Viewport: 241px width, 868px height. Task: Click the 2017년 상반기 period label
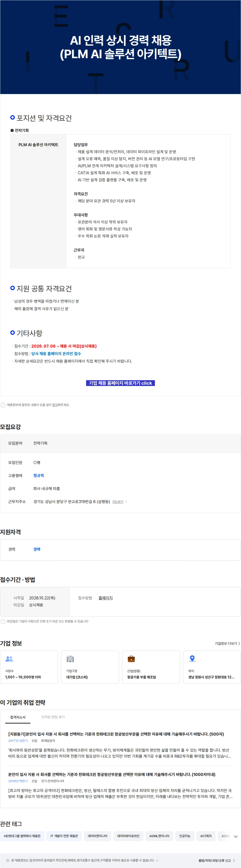[x=18, y=740]
